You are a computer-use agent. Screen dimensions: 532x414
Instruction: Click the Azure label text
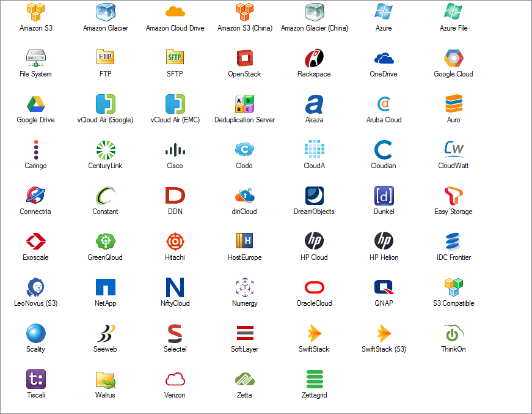[384, 28]
